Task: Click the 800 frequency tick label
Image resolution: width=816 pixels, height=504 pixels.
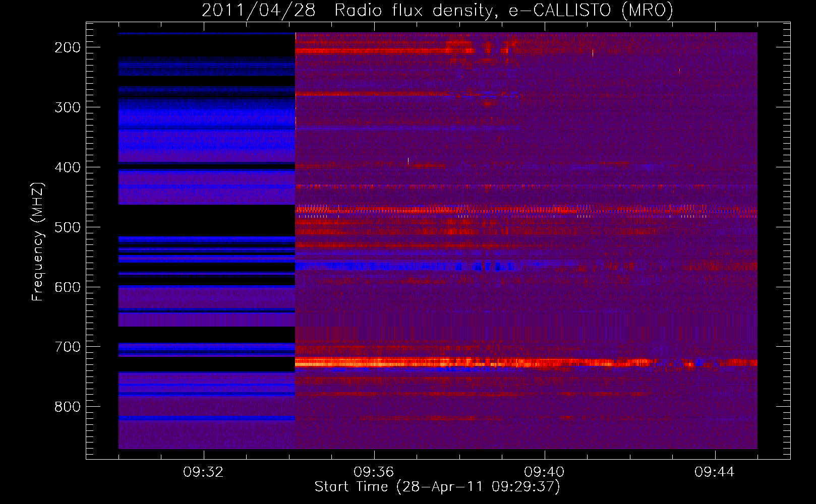Action: [x=68, y=407]
